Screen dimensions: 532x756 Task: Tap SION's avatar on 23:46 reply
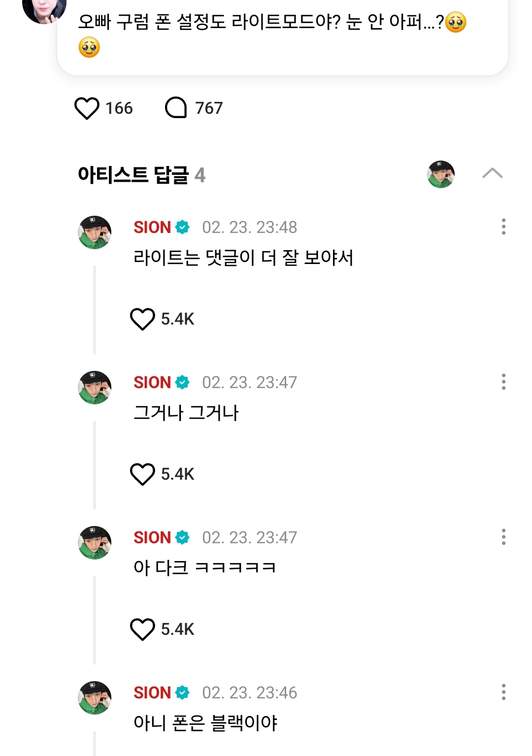[95, 698]
